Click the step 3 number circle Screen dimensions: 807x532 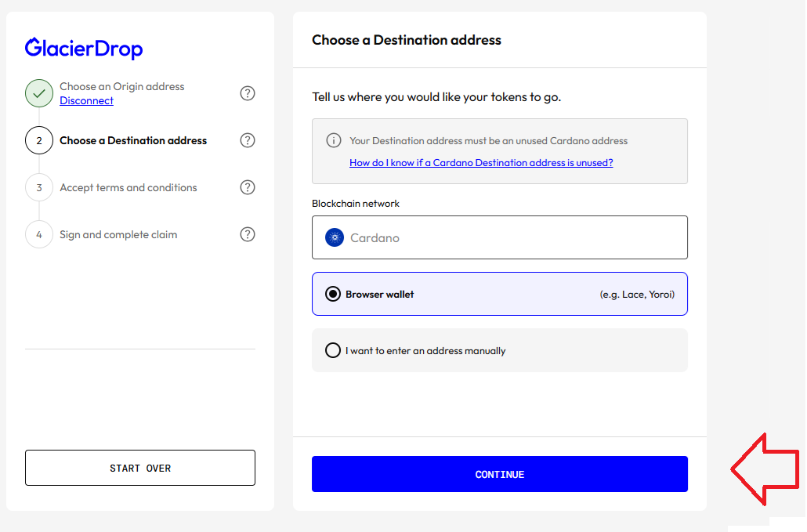pyautogui.click(x=39, y=187)
